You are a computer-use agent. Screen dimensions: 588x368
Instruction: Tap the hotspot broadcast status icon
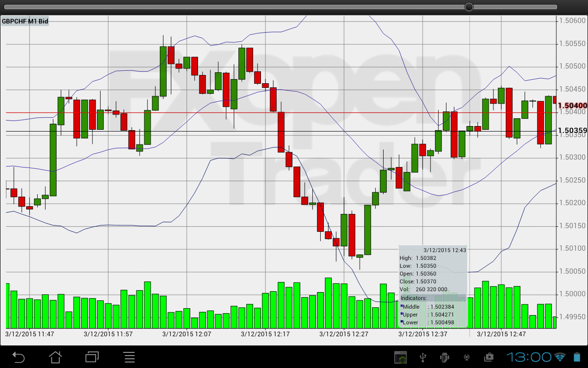click(467, 357)
